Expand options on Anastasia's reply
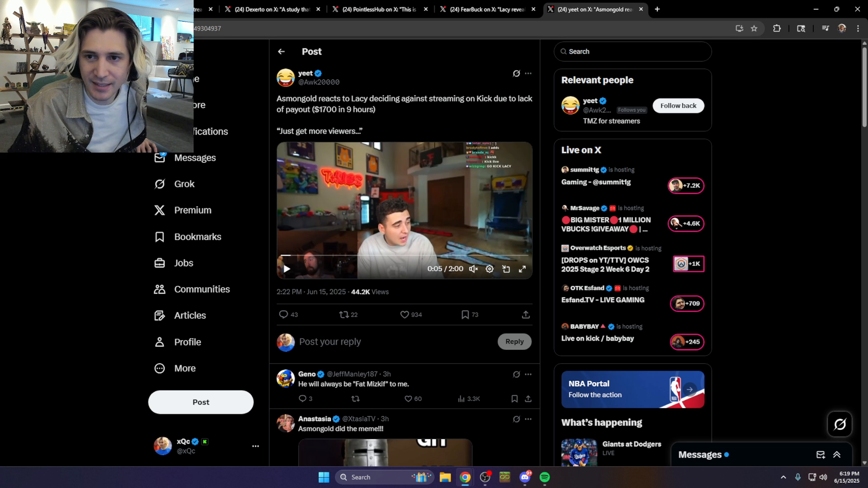This screenshot has height=488, width=868. coord(529,419)
